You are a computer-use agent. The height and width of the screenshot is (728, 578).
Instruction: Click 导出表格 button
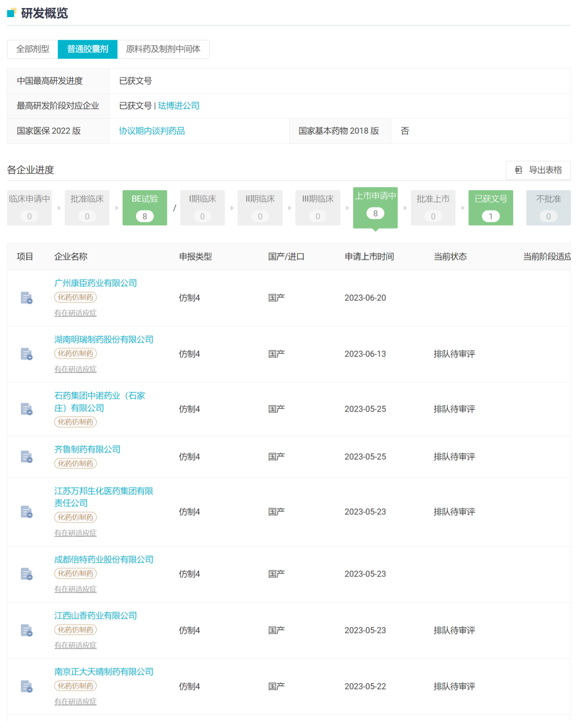(x=538, y=170)
